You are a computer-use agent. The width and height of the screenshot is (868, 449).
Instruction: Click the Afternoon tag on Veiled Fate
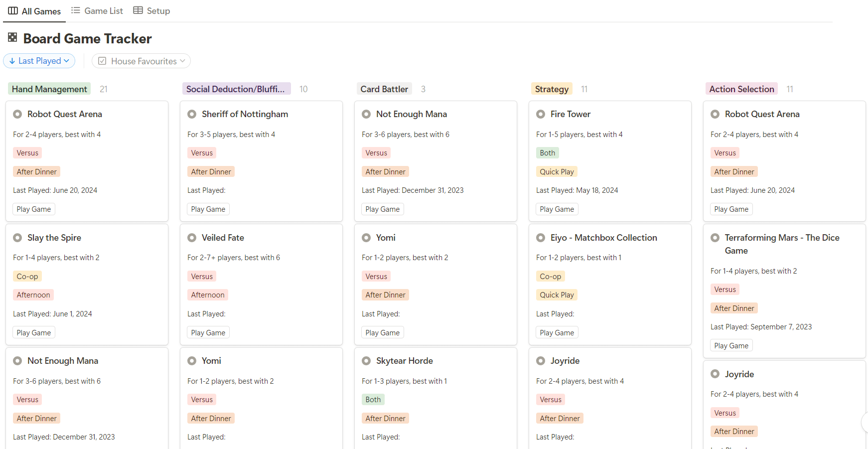click(208, 295)
